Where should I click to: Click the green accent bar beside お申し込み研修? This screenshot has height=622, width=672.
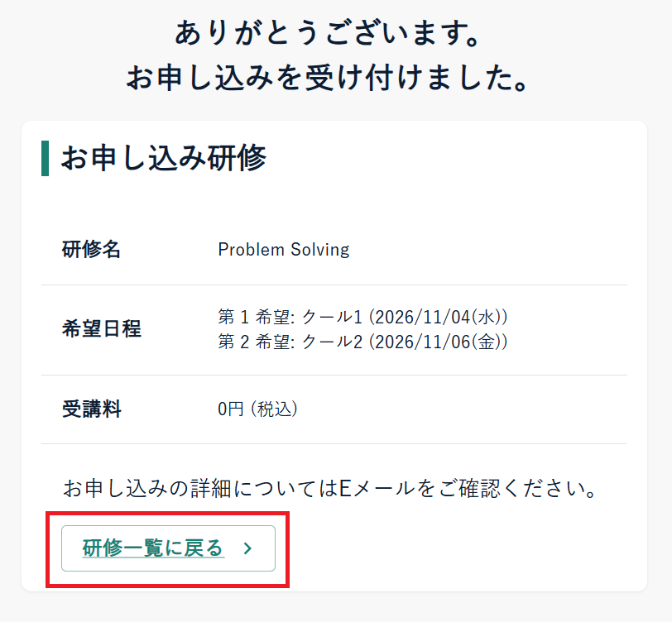[45, 158]
